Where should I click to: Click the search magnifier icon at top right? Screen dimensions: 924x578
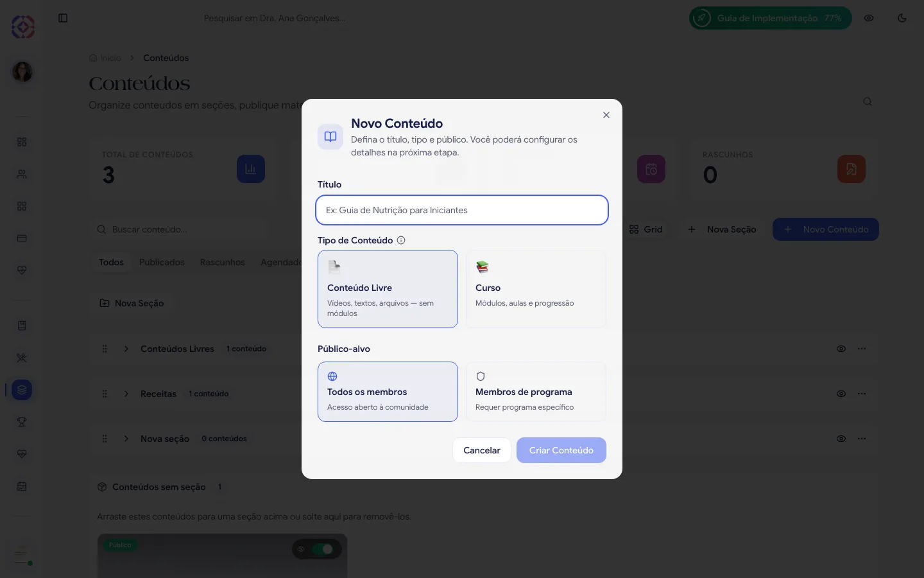[868, 101]
